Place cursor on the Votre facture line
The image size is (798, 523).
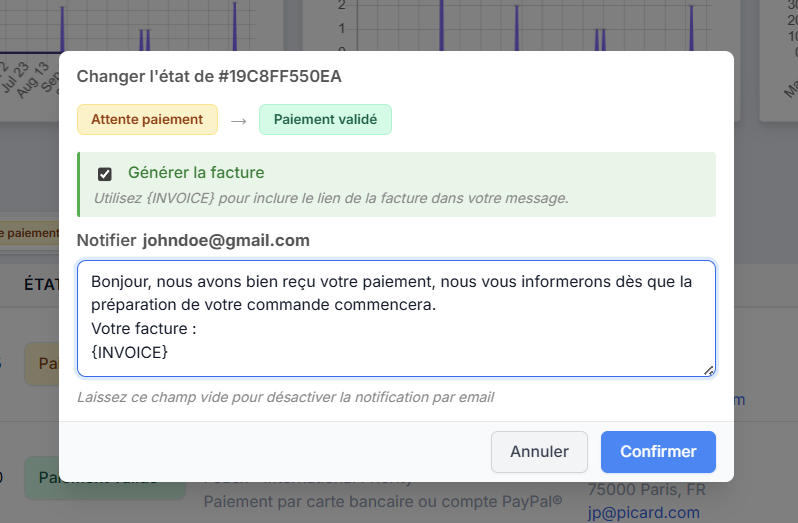click(141, 328)
